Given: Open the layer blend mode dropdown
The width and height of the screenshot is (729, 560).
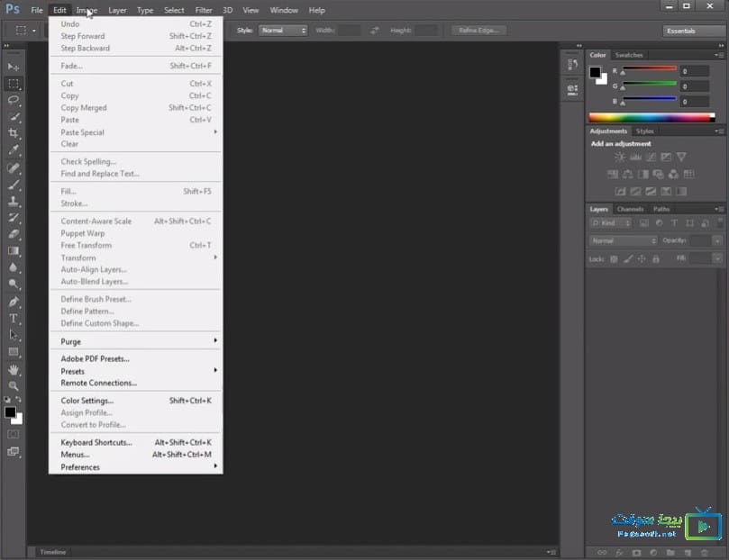Looking at the screenshot, I should pyautogui.click(x=623, y=240).
